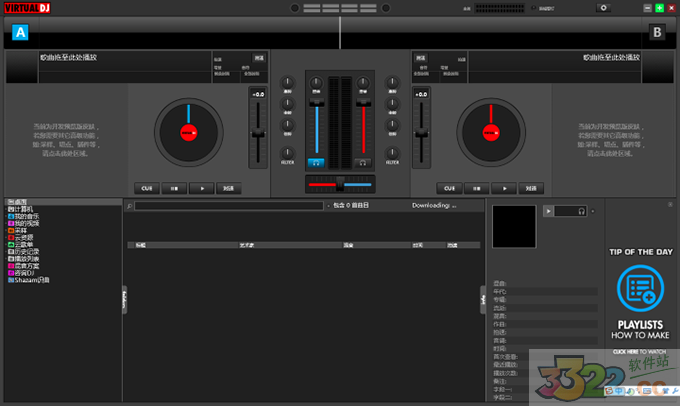Pause the right deck
Screen dimensions: 680x406
[477, 188]
